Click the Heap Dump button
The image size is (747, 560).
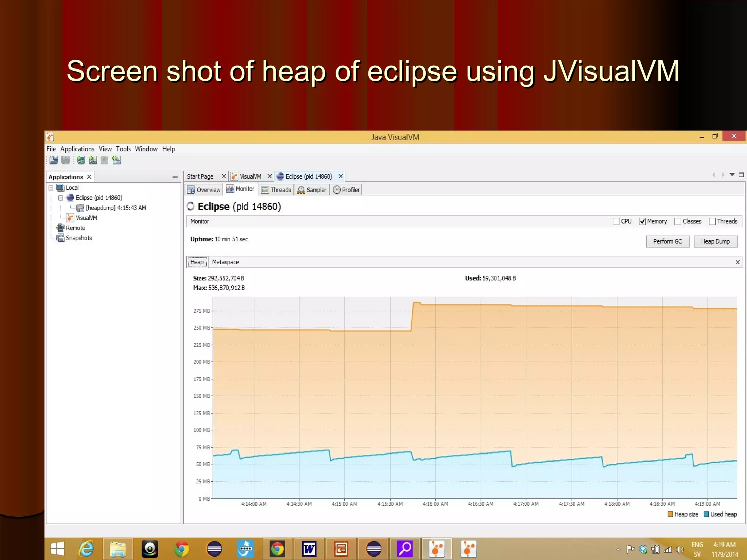coord(715,241)
